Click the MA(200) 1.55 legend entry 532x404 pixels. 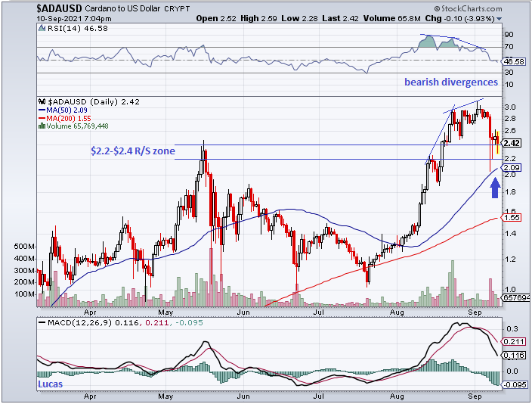(65, 118)
